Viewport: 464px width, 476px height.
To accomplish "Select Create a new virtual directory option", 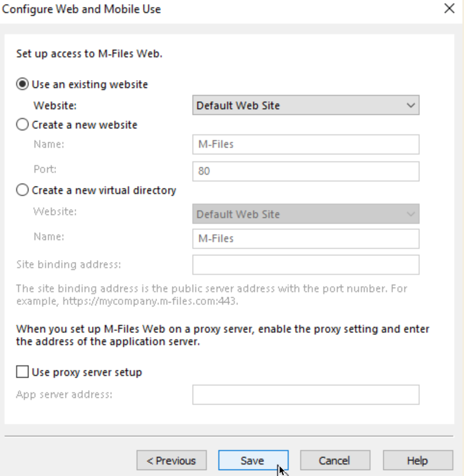I will (22, 190).
